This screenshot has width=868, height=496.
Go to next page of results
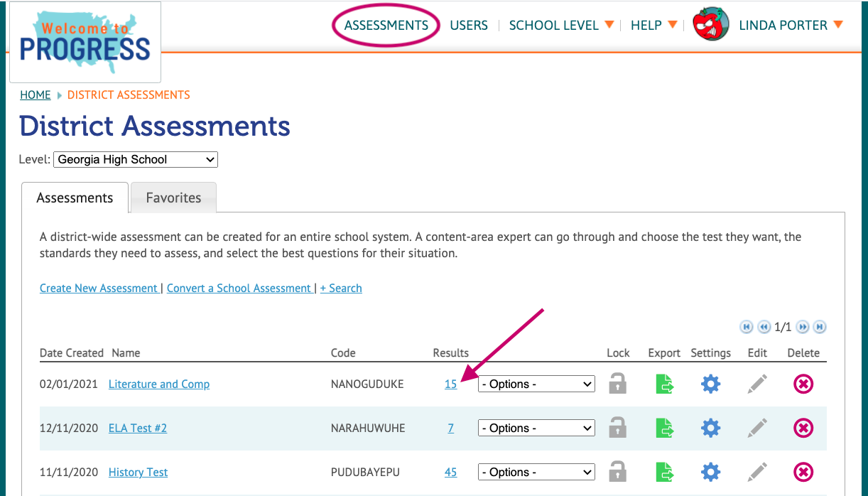click(803, 327)
